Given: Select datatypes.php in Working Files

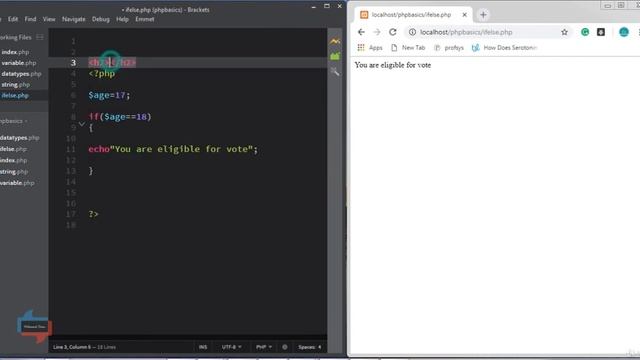Looking at the screenshot, I should click(21, 74).
